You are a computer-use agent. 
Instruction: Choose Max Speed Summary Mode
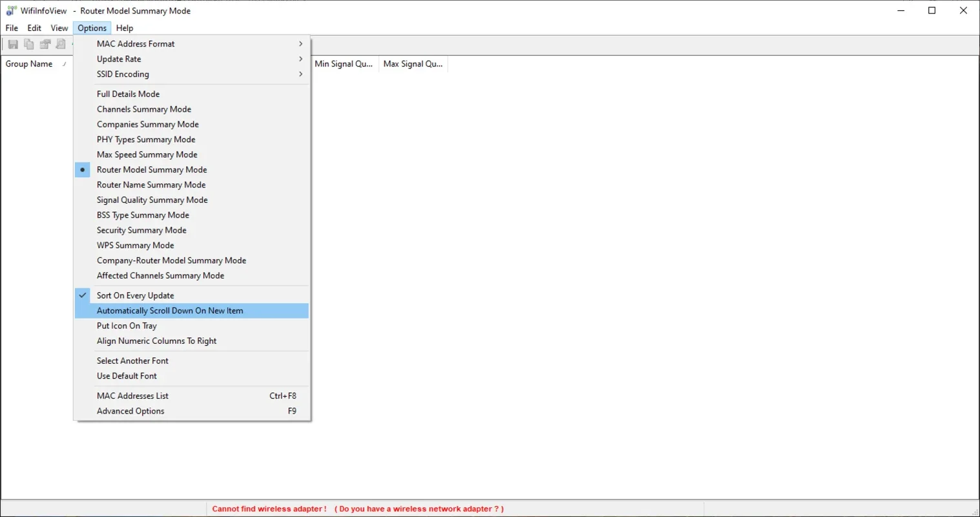pos(192,154)
